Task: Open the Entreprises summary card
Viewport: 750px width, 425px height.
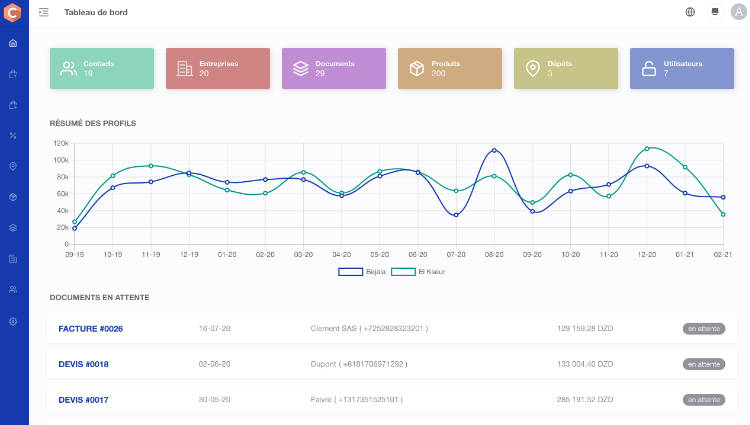Action: pos(218,69)
